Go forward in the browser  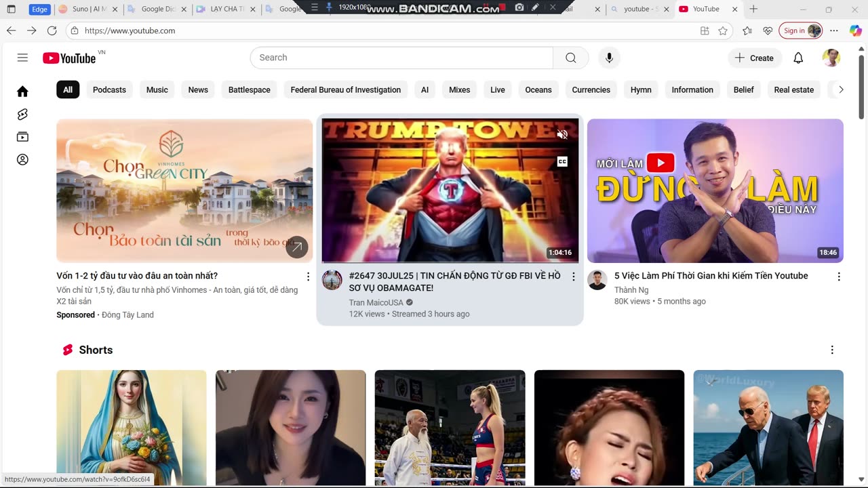tap(31, 30)
